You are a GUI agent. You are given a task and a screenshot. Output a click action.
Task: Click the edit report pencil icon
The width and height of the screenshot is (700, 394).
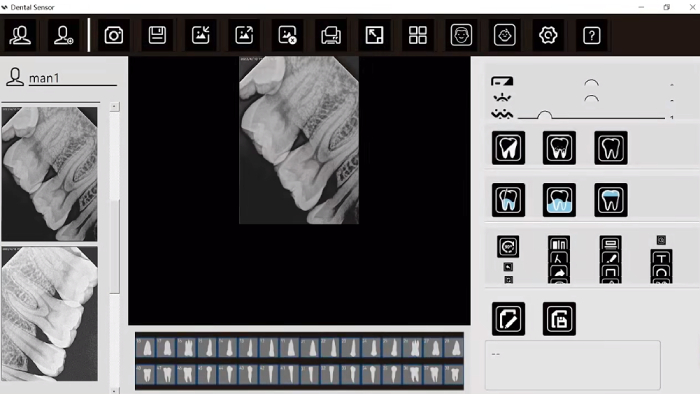coord(508,319)
